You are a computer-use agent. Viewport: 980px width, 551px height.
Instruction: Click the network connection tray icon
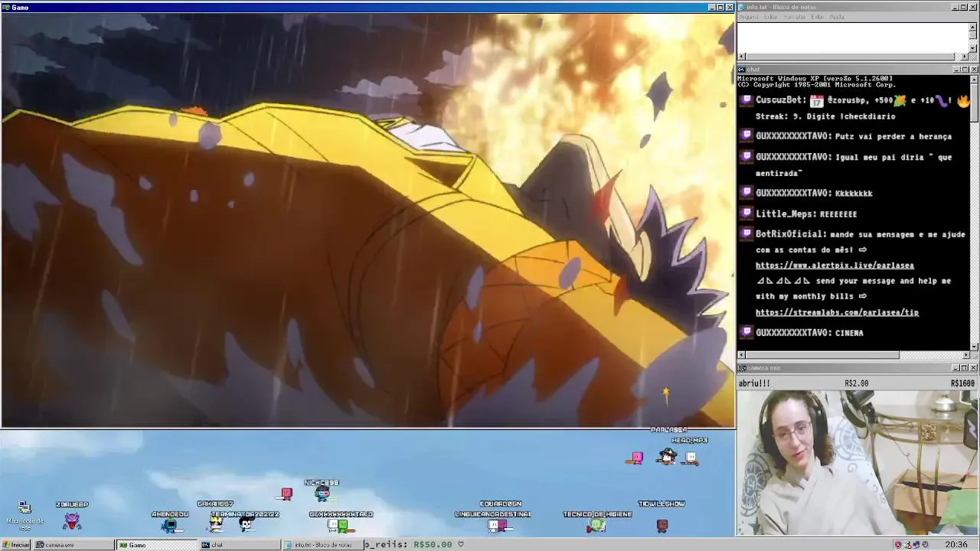tap(916, 545)
